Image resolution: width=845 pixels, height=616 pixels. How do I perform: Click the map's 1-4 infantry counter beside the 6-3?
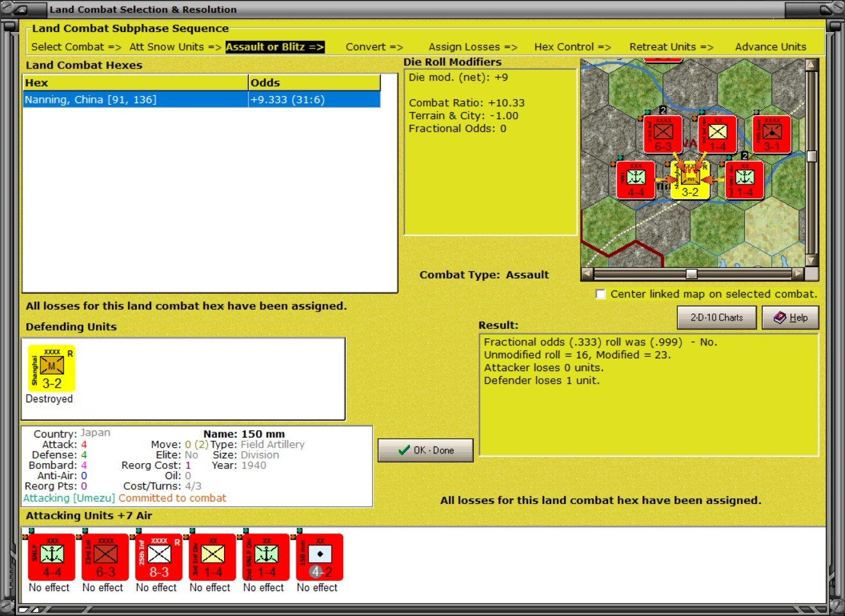(718, 134)
